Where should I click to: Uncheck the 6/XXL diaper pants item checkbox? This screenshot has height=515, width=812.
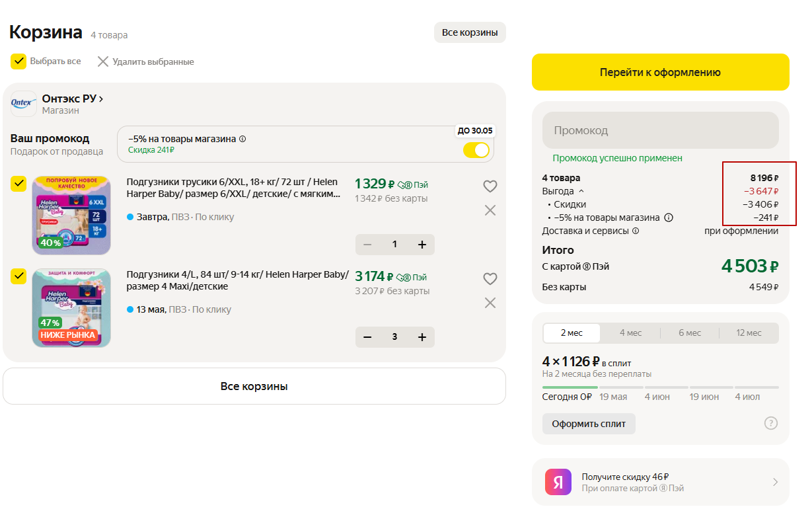click(18, 184)
